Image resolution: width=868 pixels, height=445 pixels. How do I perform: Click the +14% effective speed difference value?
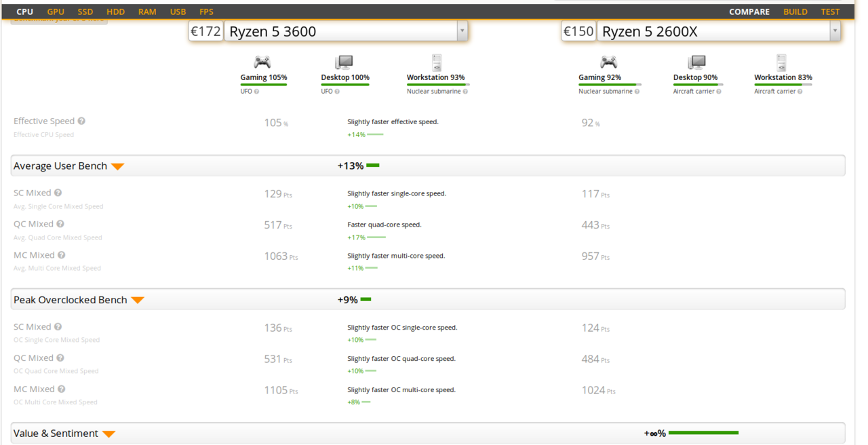[x=356, y=135]
